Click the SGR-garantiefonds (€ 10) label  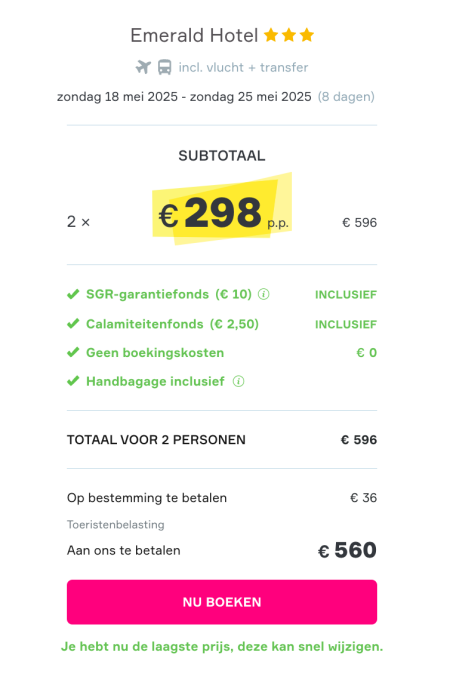(x=169, y=294)
